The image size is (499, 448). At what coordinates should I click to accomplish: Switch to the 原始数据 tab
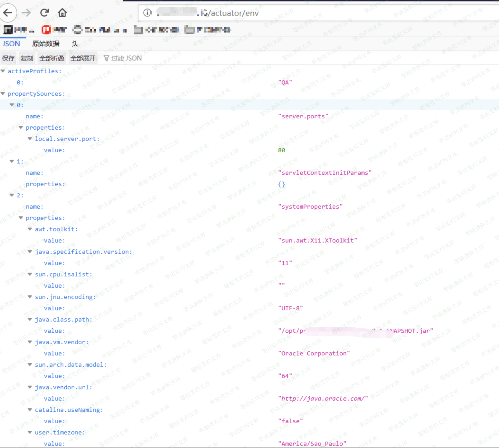[46, 44]
